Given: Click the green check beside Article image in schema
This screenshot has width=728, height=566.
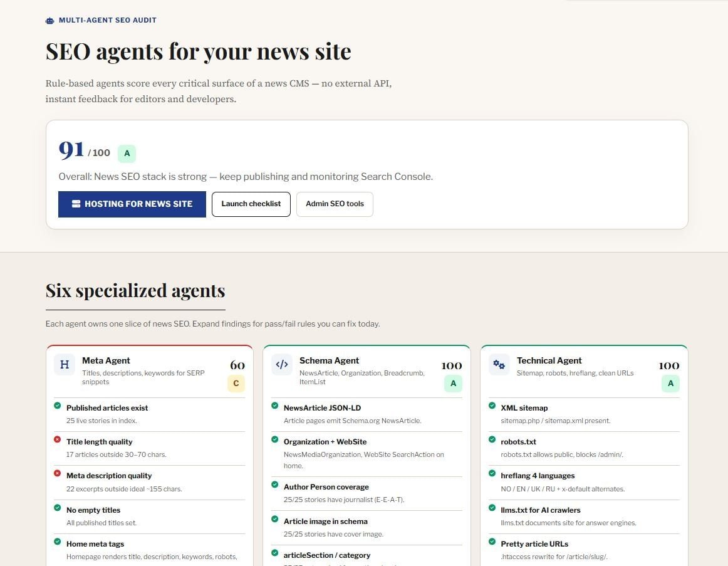Looking at the screenshot, I should [x=274, y=518].
